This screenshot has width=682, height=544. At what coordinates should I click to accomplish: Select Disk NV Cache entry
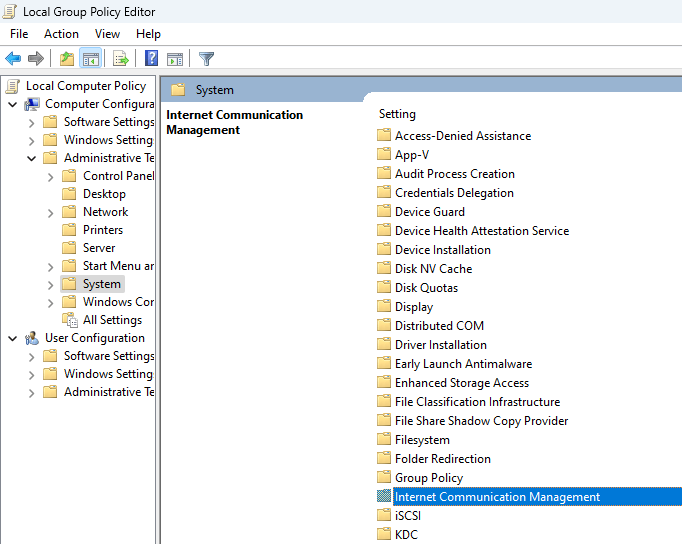tap(433, 269)
